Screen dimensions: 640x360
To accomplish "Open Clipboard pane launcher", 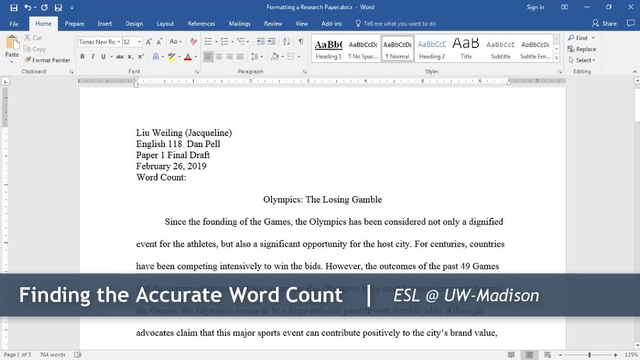I will (71, 72).
